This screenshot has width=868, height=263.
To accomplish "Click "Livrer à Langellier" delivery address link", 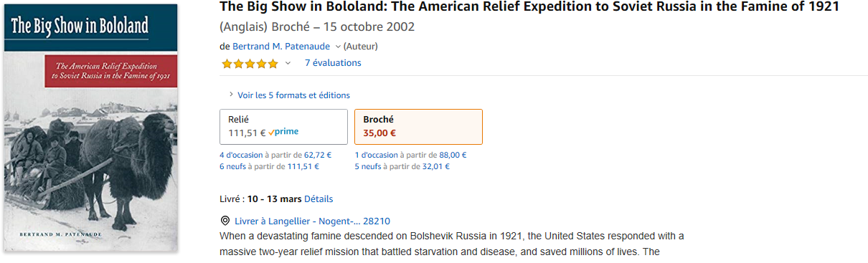I will (313, 221).
